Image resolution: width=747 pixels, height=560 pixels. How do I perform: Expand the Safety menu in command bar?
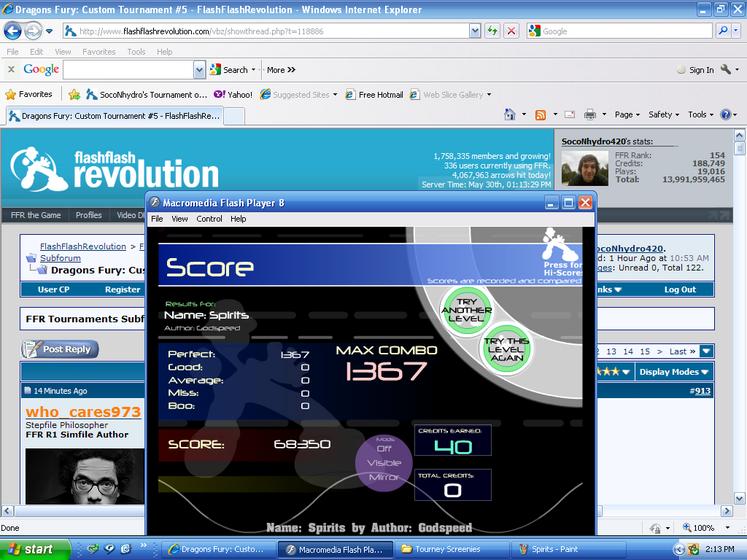coord(663,114)
